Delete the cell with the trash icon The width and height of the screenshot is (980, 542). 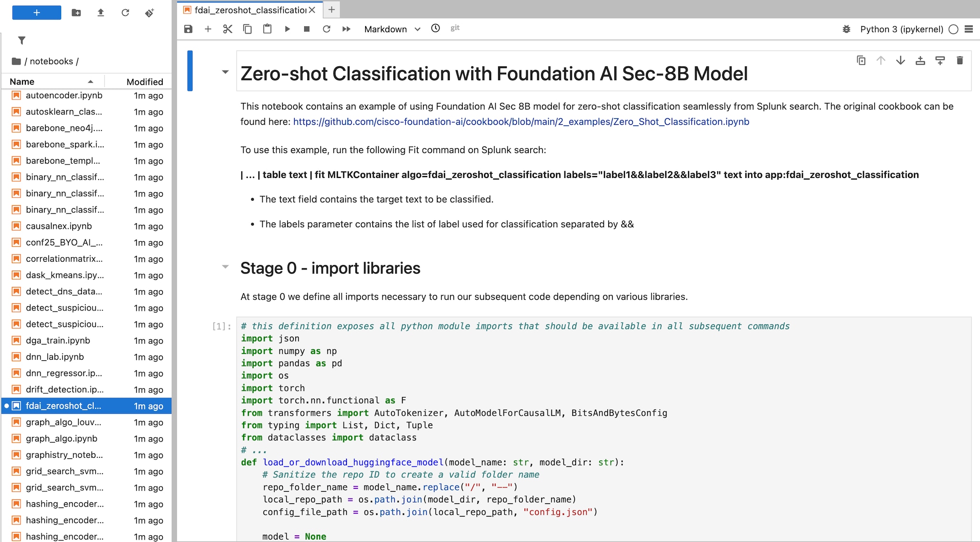(x=959, y=61)
